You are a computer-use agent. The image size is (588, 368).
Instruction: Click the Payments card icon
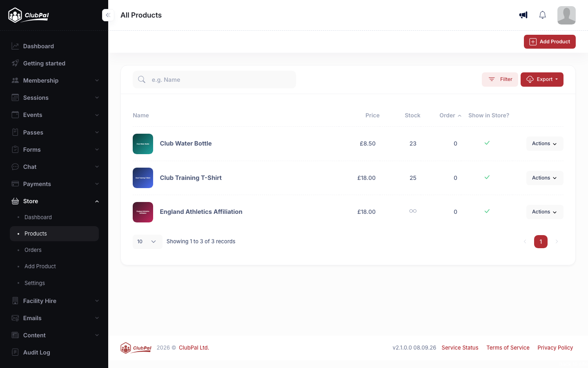[x=15, y=184]
